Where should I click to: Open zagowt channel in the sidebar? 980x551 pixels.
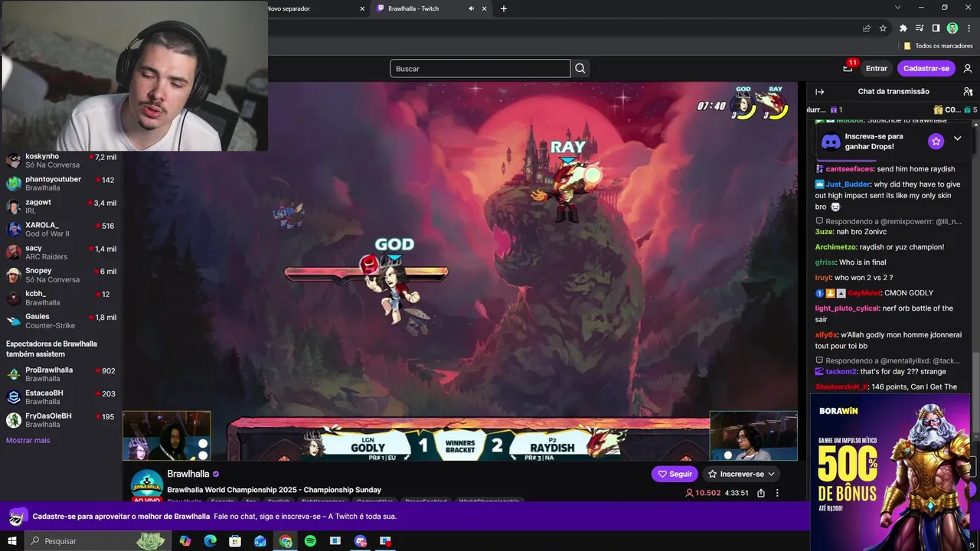61,207
